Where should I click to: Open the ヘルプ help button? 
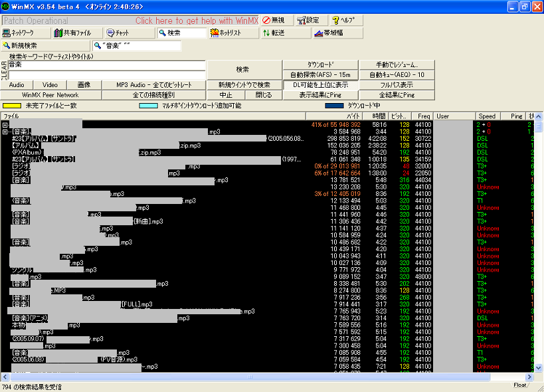[x=346, y=21]
